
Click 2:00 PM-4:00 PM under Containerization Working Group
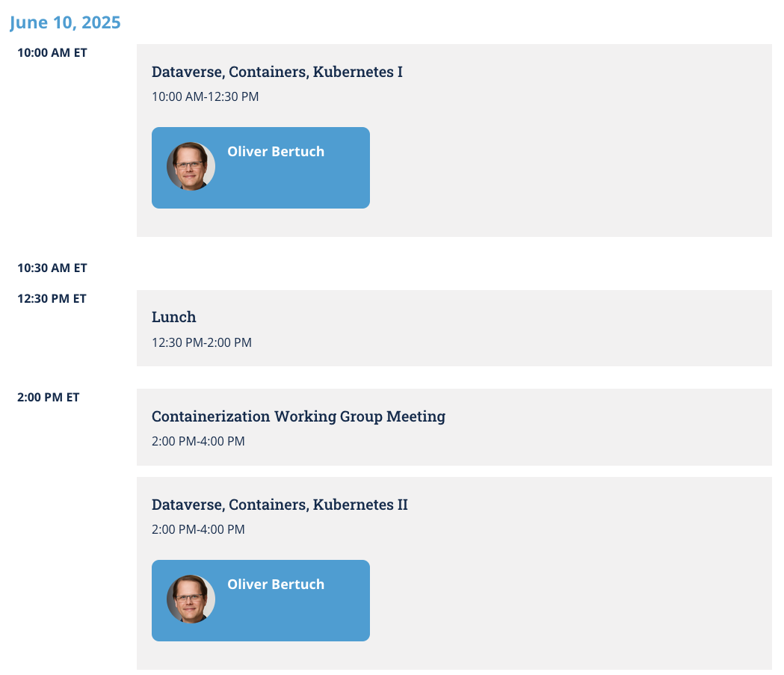tap(198, 441)
